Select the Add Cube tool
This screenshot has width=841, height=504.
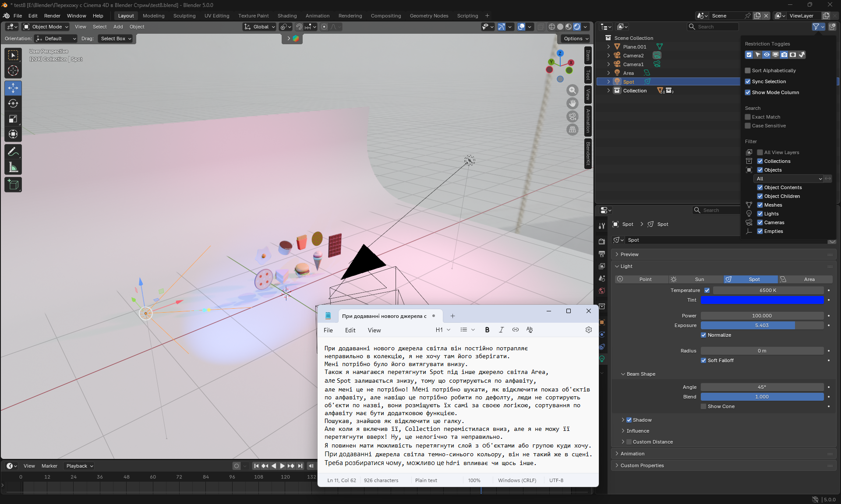pos(13,185)
